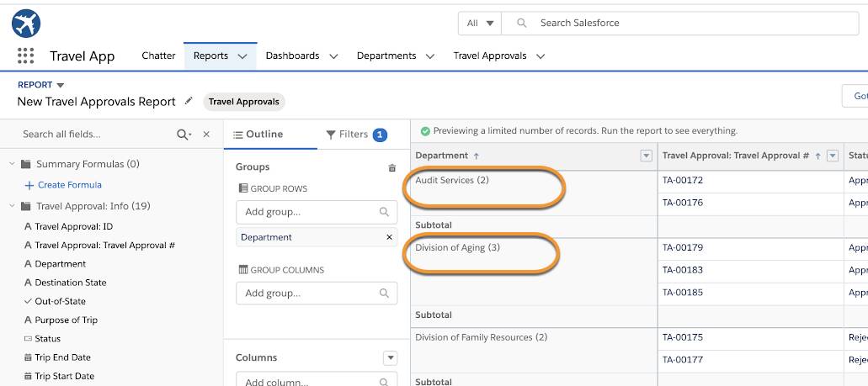The width and height of the screenshot is (868, 386).
Task: Click the Travel App airplane logo
Action: click(x=26, y=24)
